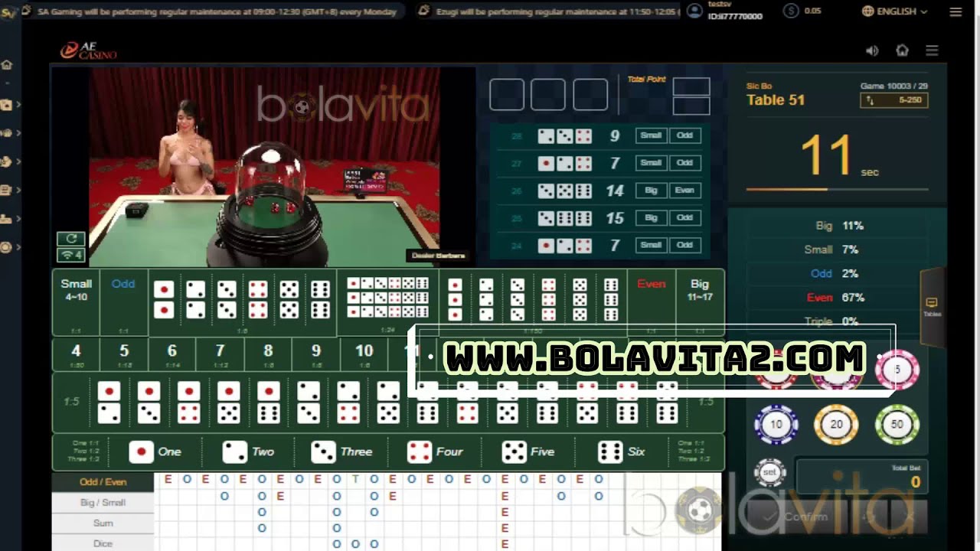Click the history row with total 14

point(600,191)
